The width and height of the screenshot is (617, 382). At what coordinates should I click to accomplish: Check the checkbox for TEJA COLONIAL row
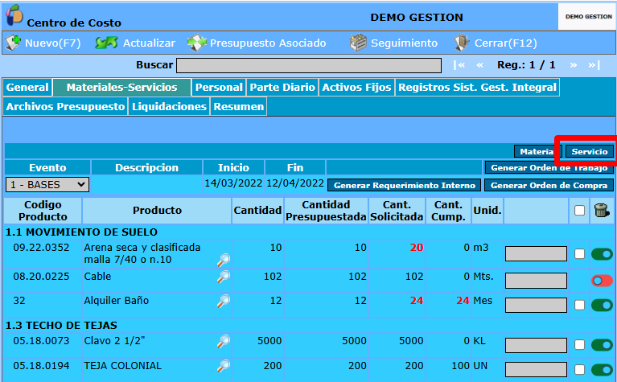coord(579,369)
